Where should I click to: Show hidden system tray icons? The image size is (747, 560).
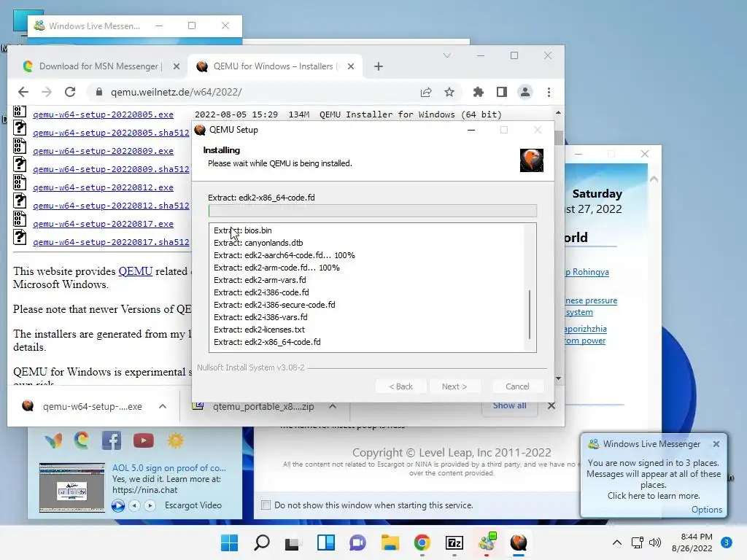tap(617, 542)
